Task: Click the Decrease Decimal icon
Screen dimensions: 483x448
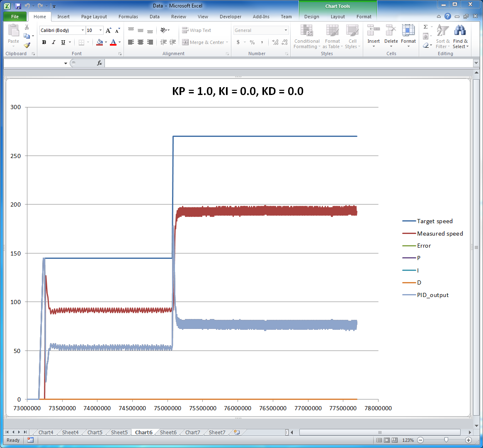Action: (x=285, y=42)
